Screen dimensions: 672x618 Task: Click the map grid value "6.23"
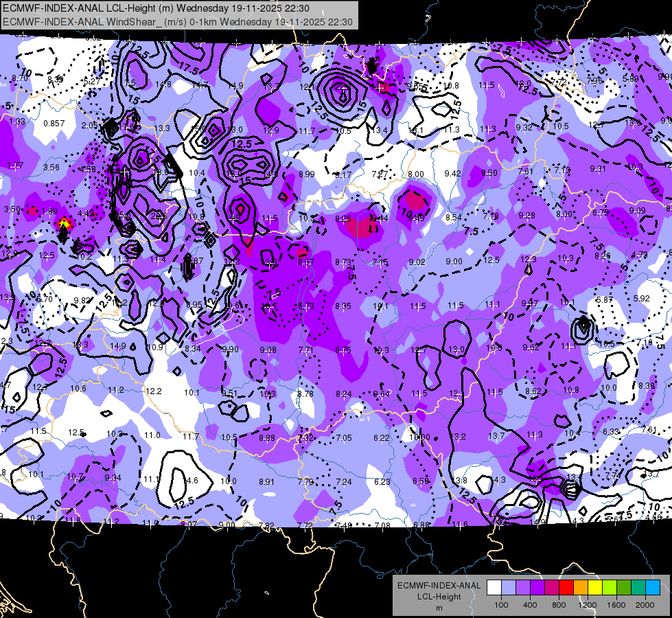(382, 482)
